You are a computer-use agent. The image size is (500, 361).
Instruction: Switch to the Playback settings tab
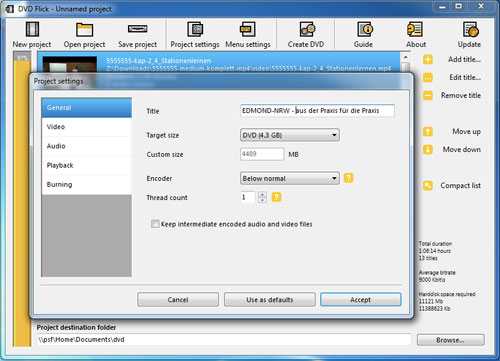(x=87, y=166)
